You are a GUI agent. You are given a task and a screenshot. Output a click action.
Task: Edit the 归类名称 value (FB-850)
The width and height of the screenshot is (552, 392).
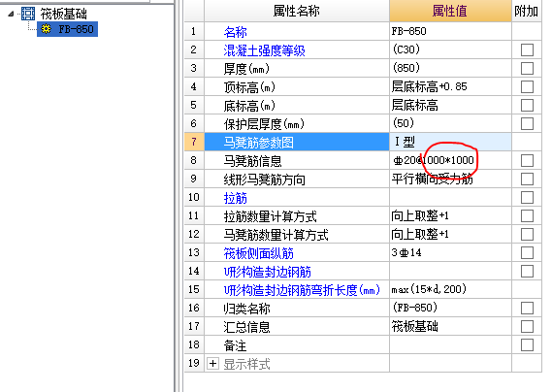[450, 308]
